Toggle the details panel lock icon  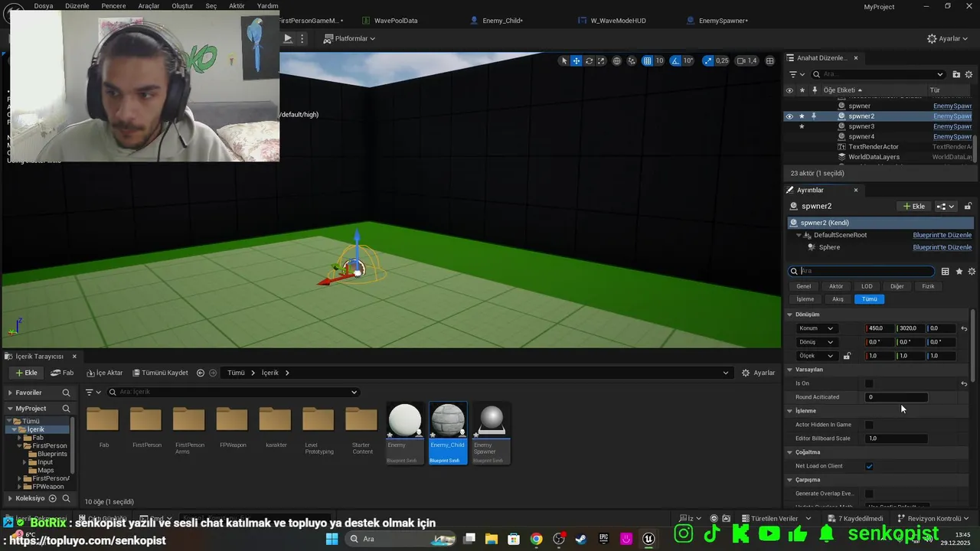coord(968,207)
